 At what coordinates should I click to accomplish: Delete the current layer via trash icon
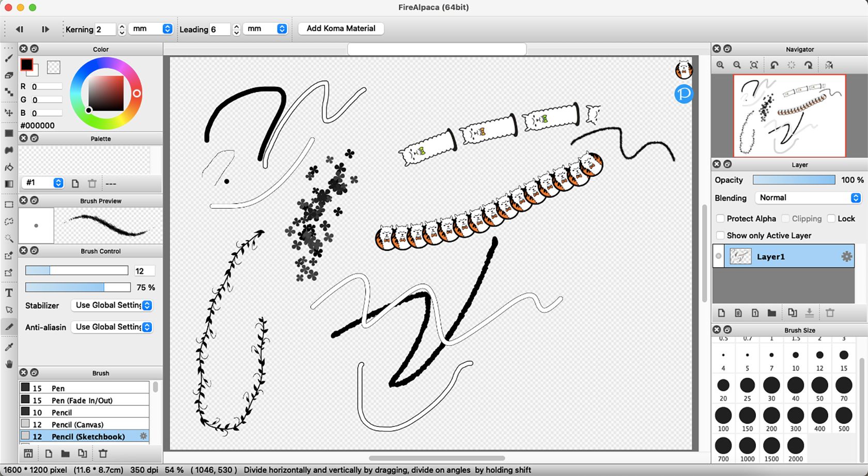tap(830, 313)
